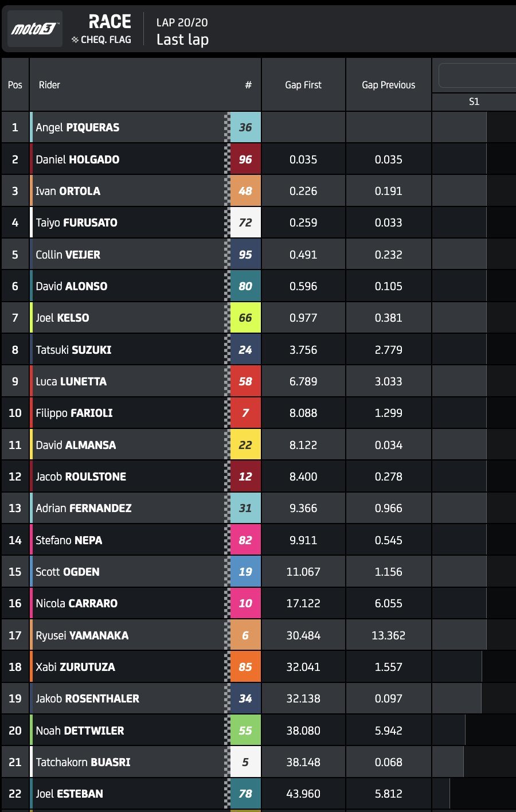This screenshot has width=516, height=812.
Task: Open rider Ivan ORTOLA's row
Action: [x=68, y=191]
